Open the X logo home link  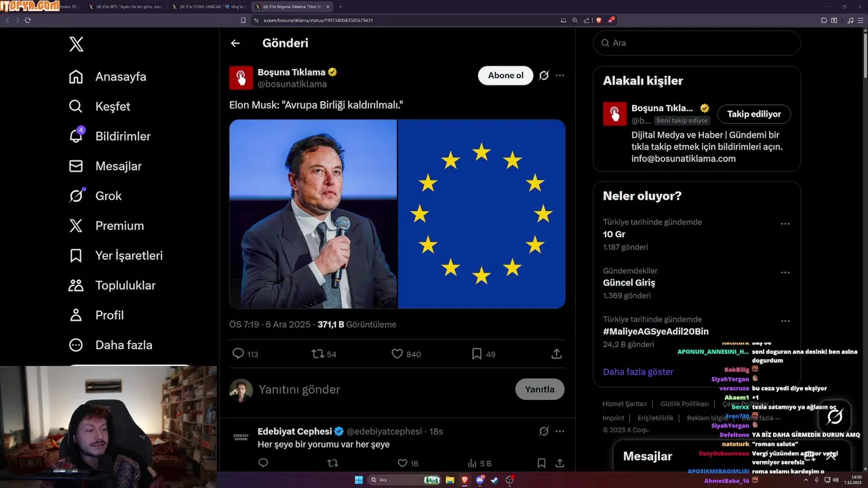[76, 45]
